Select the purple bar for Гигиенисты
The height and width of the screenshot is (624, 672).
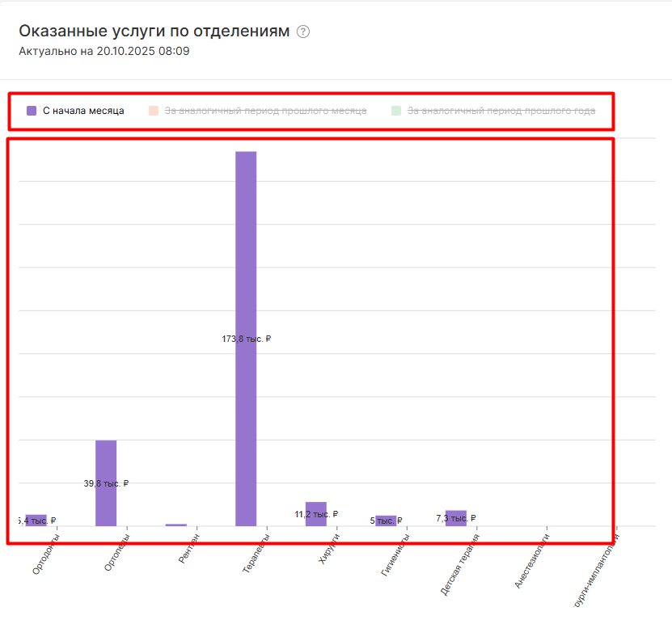pyautogui.click(x=386, y=518)
